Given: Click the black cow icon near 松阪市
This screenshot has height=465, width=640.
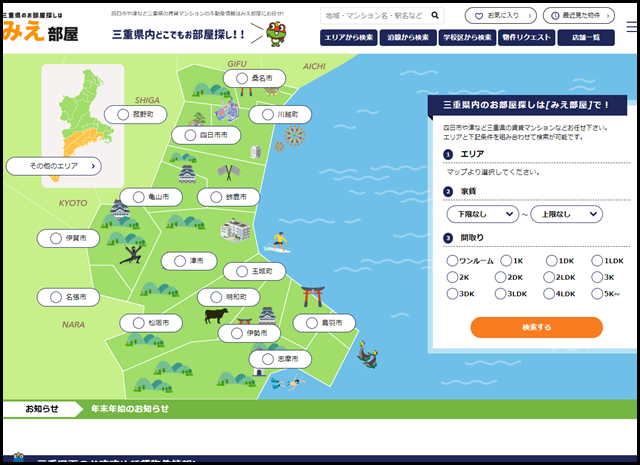Looking at the screenshot, I should click(216, 316).
